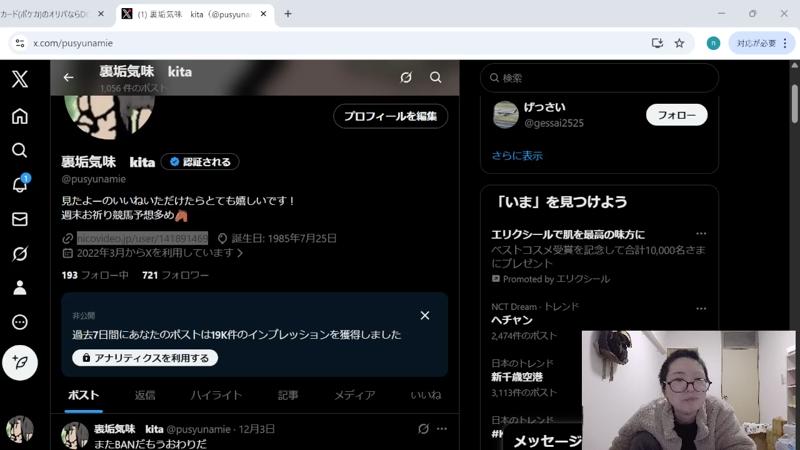The width and height of the screenshot is (800, 450).
Task: Click さらに表示 link
Action: point(517,156)
